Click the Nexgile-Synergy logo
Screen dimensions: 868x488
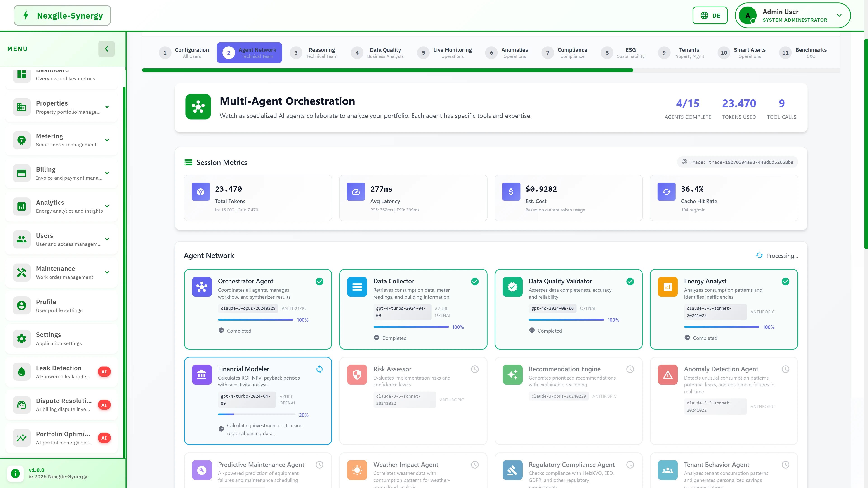pos(62,15)
